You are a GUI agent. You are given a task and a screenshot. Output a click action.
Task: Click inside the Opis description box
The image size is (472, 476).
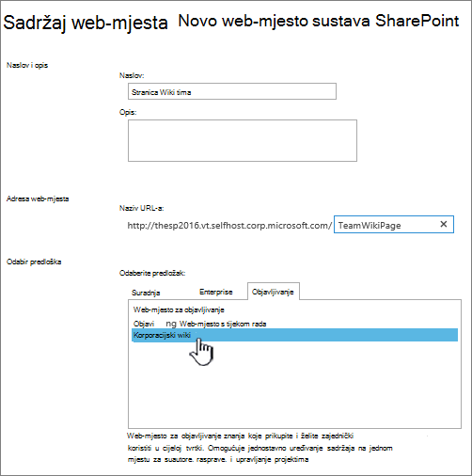pos(243,140)
